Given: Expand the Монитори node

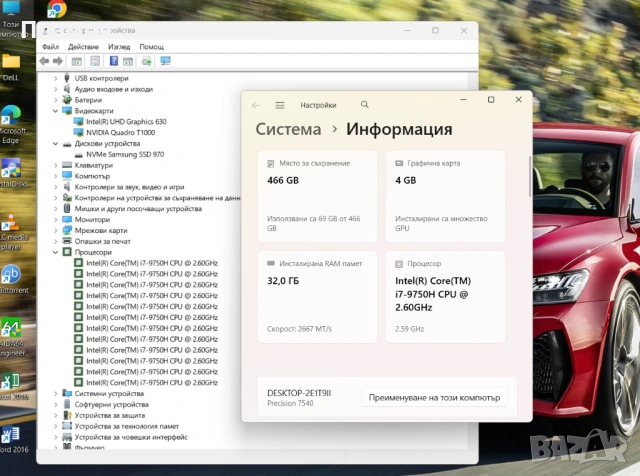Looking at the screenshot, I should coord(56,220).
